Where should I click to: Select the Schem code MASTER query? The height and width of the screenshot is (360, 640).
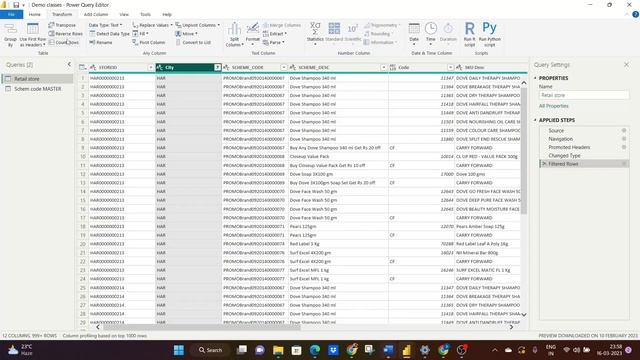pyautogui.click(x=38, y=89)
